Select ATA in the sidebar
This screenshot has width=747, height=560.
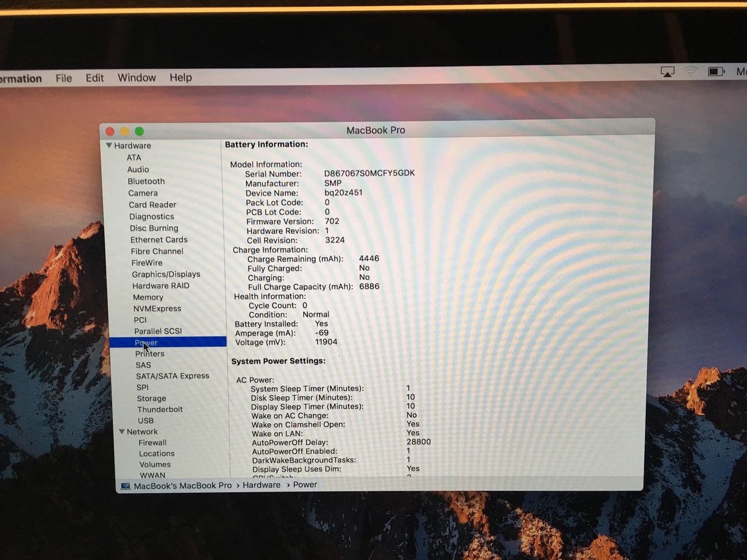tap(134, 158)
